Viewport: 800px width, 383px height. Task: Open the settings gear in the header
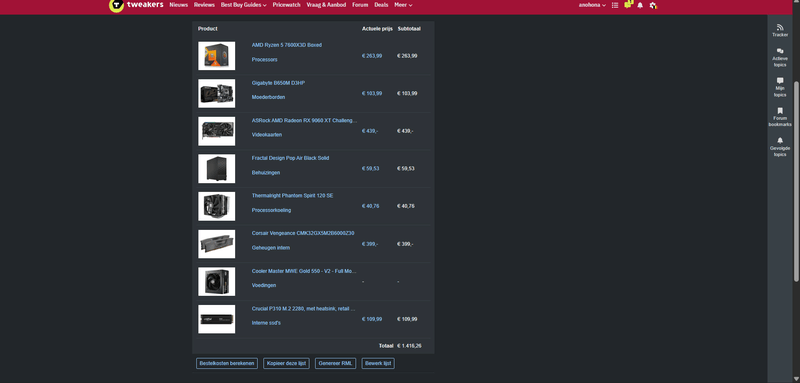(x=653, y=5)
